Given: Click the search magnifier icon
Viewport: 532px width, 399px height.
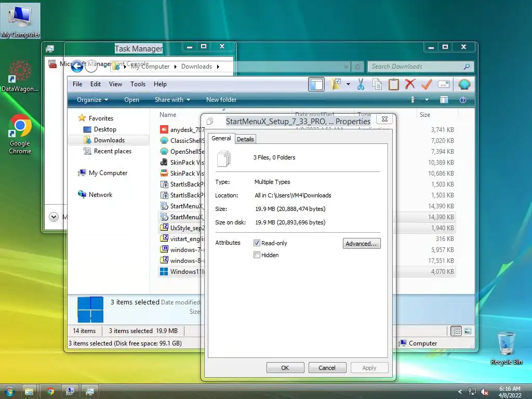Looking at the screenshot, I should pyautogui.click(x=467, y=66).
